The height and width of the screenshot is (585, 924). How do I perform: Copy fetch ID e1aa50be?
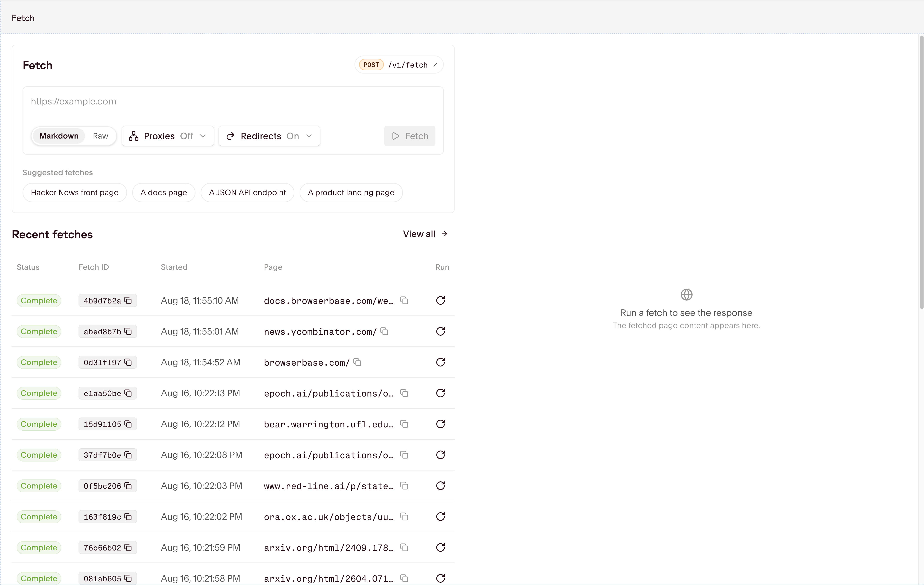click(x=129, y=393)
